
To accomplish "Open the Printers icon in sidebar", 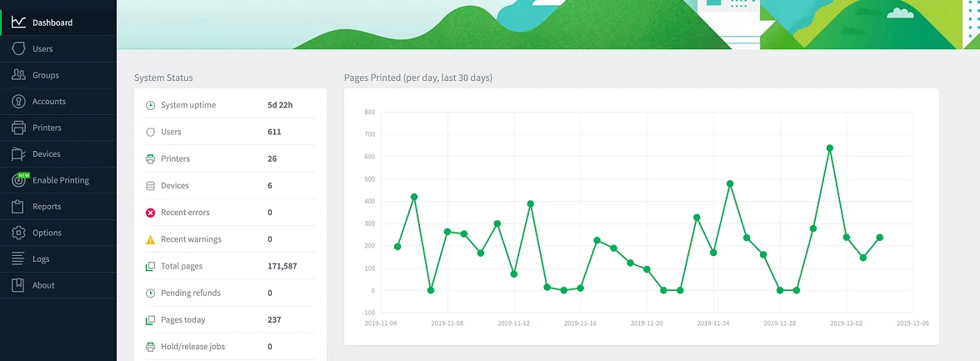I will tap(18, 127).
